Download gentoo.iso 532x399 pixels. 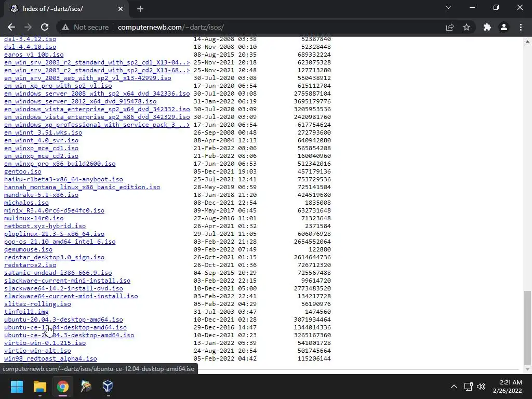coord(23,171)
